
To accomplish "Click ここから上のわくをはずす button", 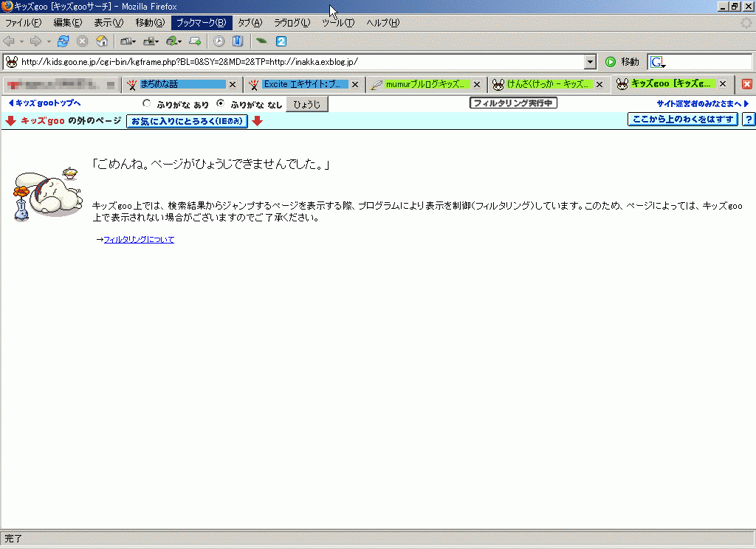I will [x=683, y=119].
